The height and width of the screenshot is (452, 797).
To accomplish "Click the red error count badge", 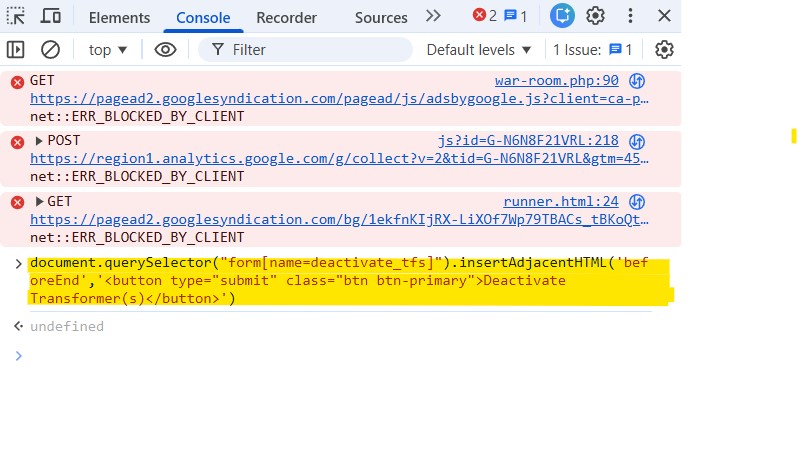I will point(485,16).
